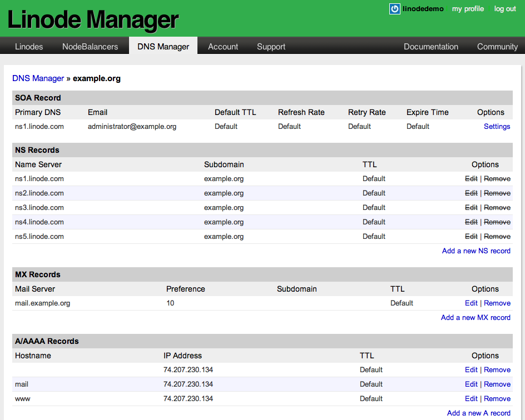Remove the mail.example.org MX record
Screen dimensions: 525x420
click(x=497, y=303)
